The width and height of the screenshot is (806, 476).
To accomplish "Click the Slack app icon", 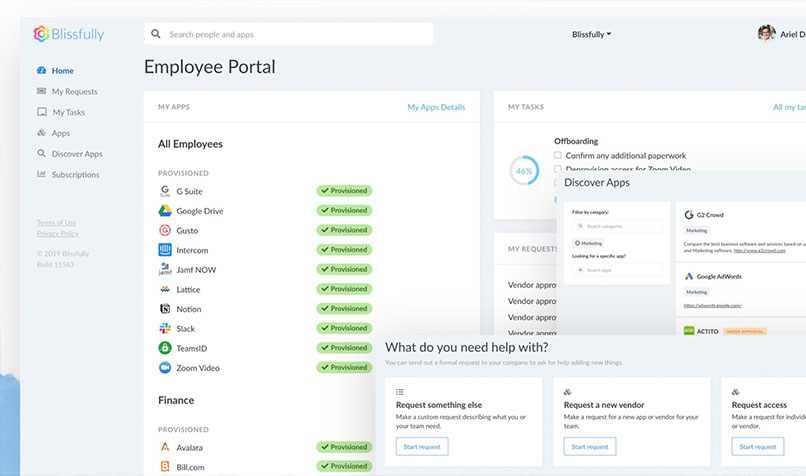I will pos(165,328).
